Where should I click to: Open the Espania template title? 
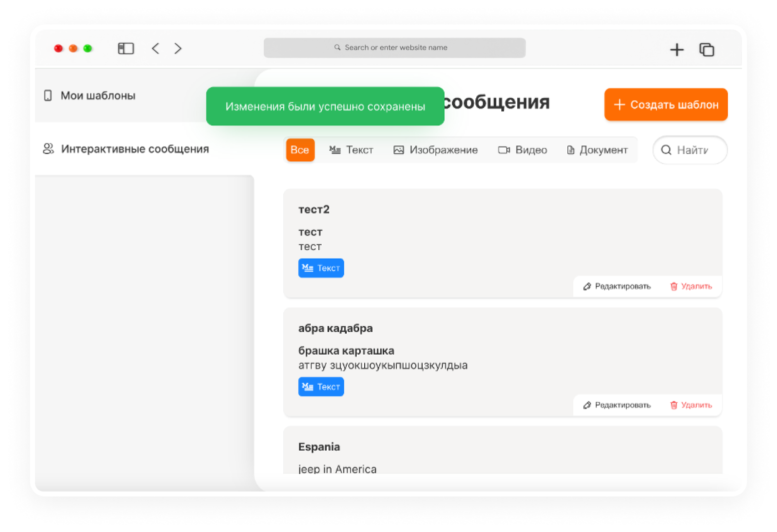pos(319,447)
